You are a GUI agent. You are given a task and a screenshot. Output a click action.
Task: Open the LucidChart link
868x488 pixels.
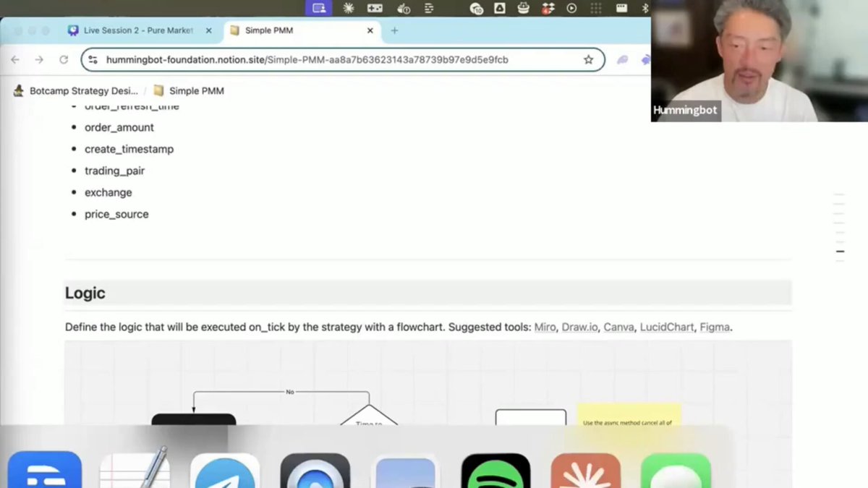(667, 327)
